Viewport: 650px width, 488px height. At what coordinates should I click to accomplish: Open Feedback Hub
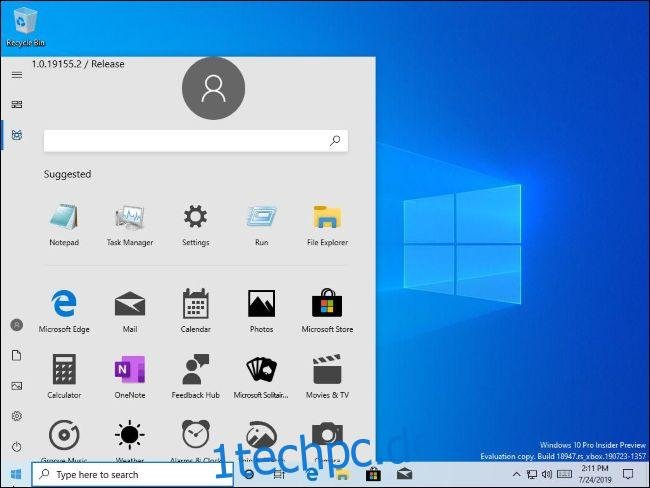[x=196, y=376]
